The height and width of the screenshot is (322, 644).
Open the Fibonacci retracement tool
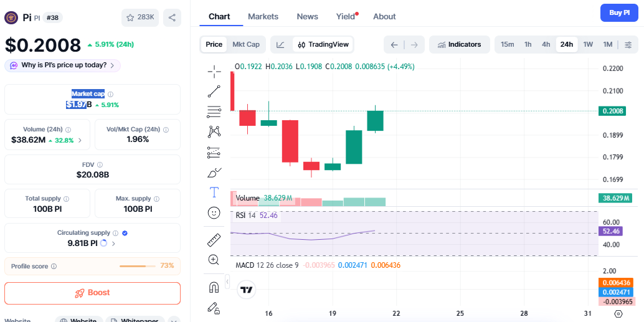[x=214, y=112]
